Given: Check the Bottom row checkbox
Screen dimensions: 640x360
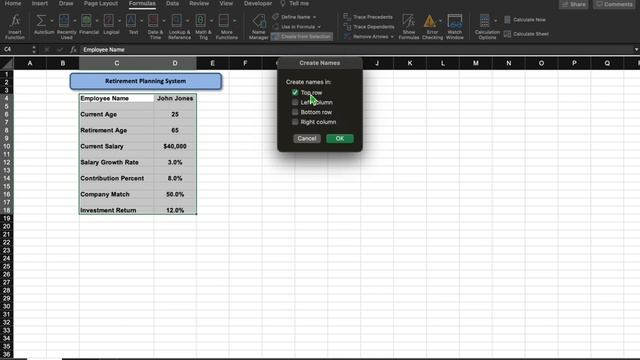Looking at the screenshot, I should pos(295,112).
